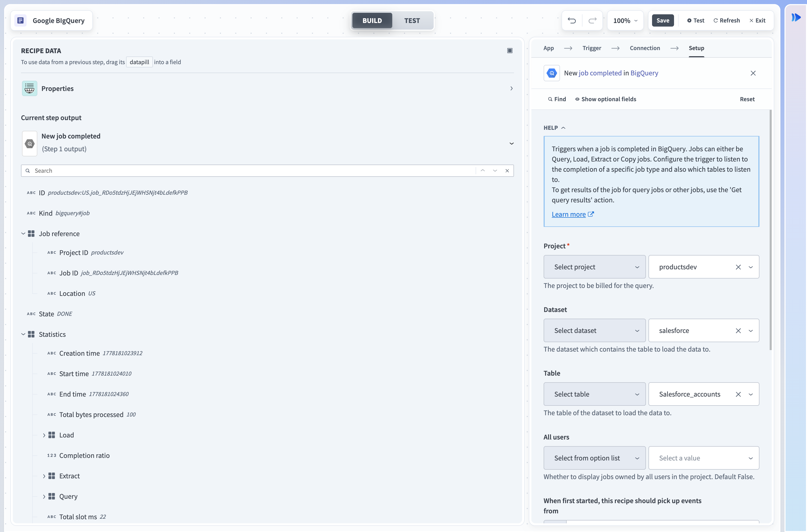Screen dimensions: 807x532
Task: Collapse the New job completed step output
Action: [x=511, y=144]
